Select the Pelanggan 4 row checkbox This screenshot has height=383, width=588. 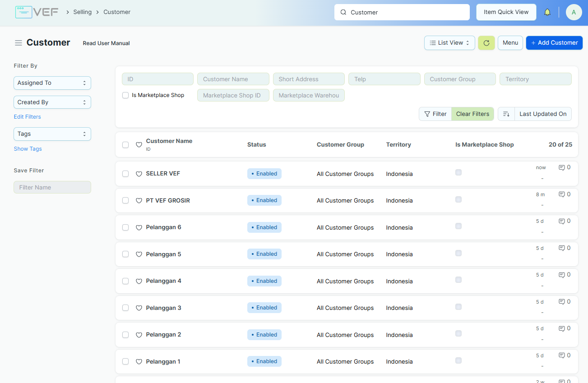pos(125,281)
